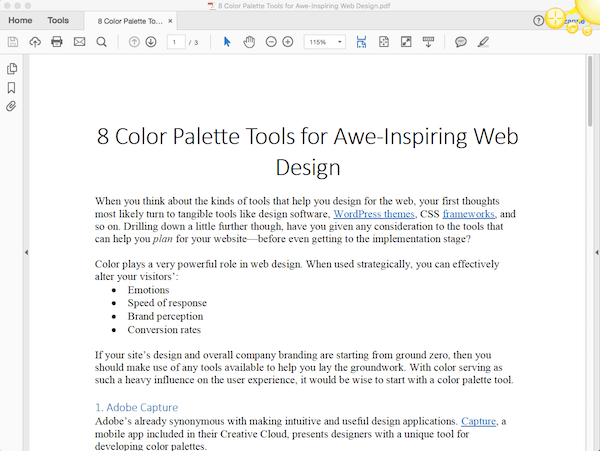Zoom out with the minus button

271,42
